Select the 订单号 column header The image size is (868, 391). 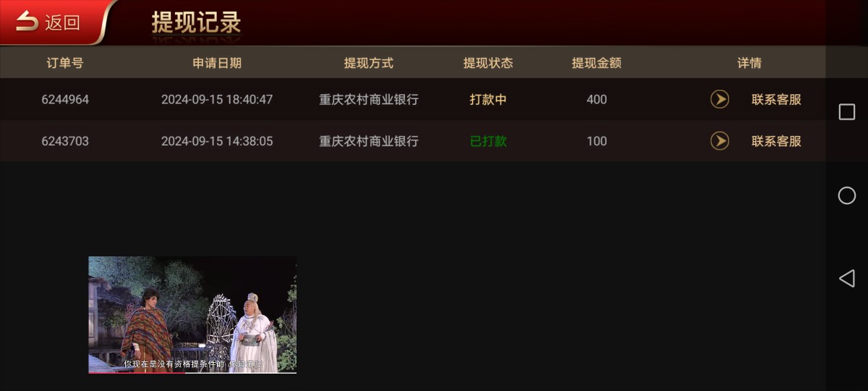click(x=65, y=63)
